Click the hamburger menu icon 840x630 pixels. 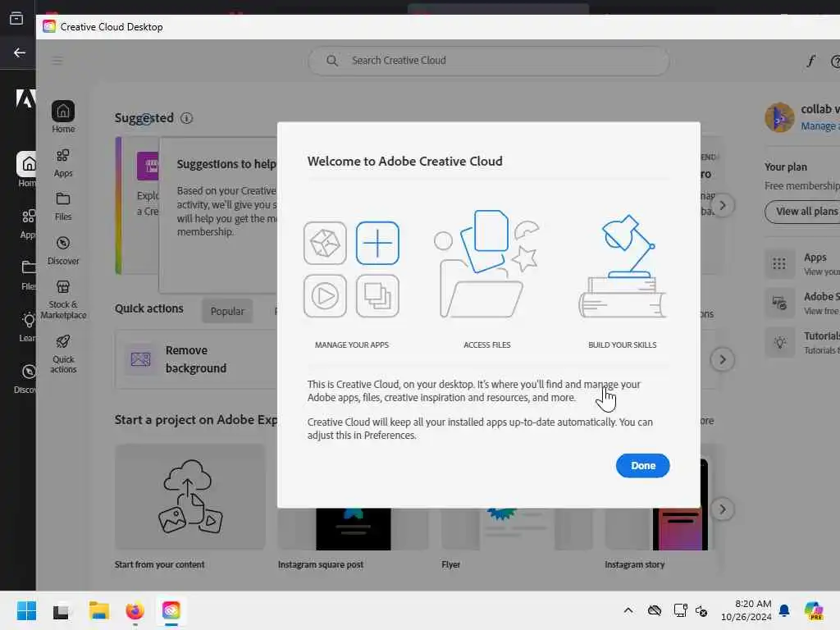57,61
